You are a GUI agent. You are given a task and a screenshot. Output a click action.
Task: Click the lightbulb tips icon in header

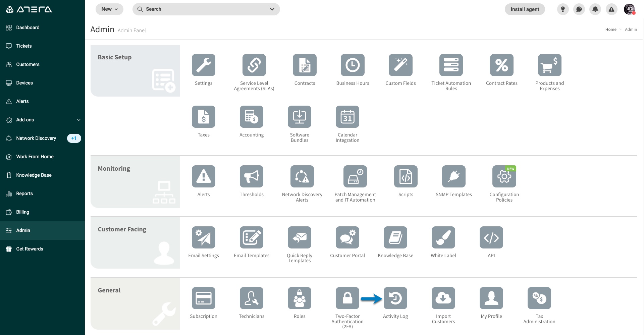coord(563,9)
